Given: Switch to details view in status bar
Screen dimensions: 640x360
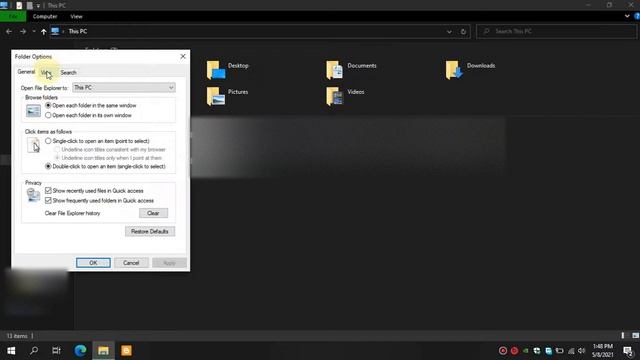Looking at the screenshot, I should (623, 336).
